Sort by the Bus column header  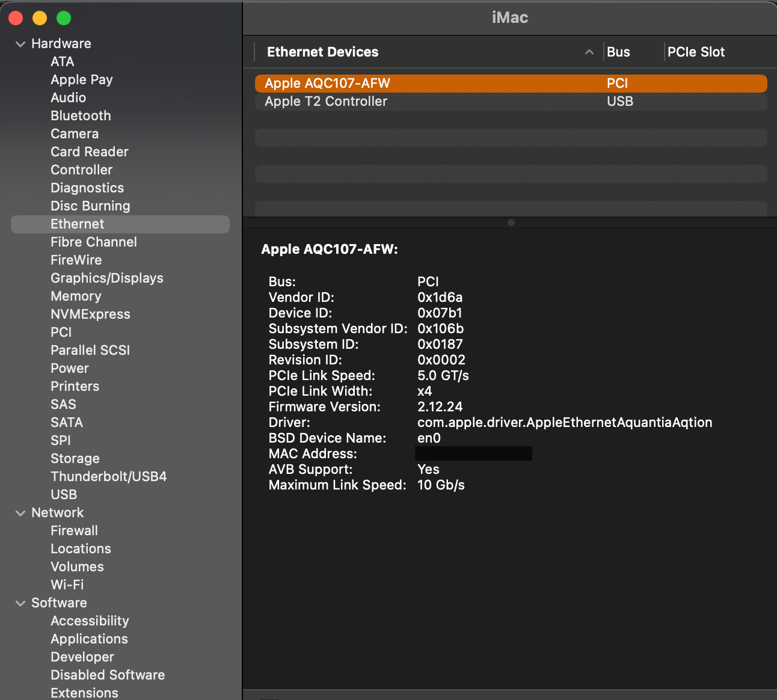tap(618, 52)
